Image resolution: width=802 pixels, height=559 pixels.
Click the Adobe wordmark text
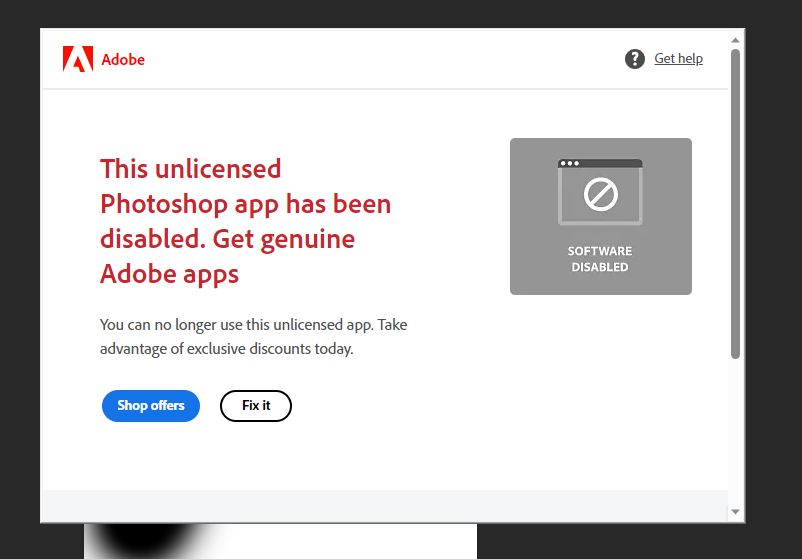pos(123,59)
